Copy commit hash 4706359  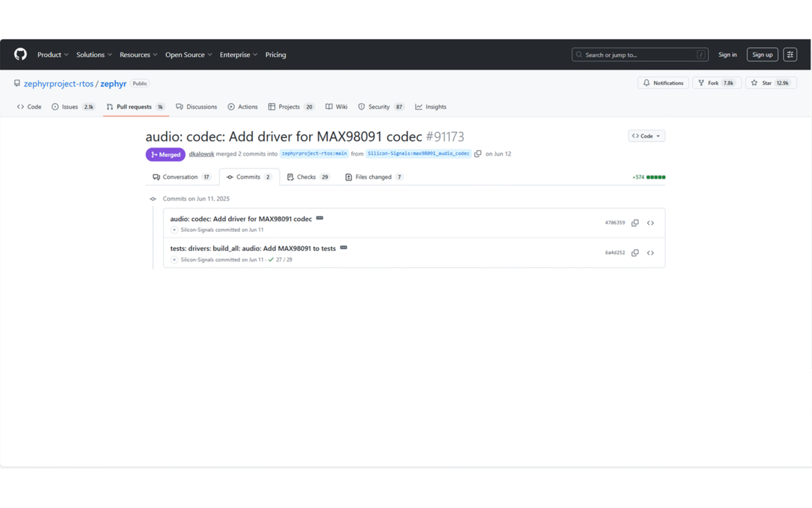[x=635, y=223]
